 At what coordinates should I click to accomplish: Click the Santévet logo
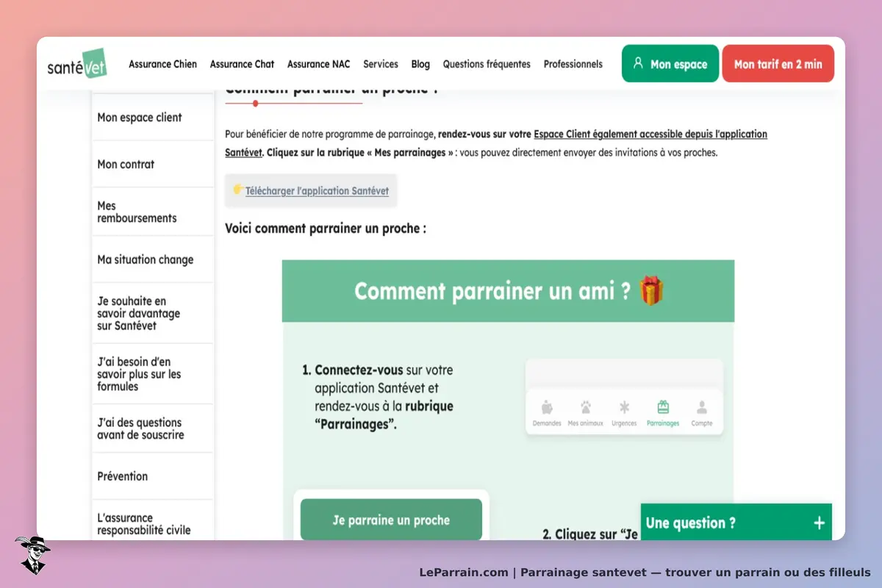click(77, 64)
